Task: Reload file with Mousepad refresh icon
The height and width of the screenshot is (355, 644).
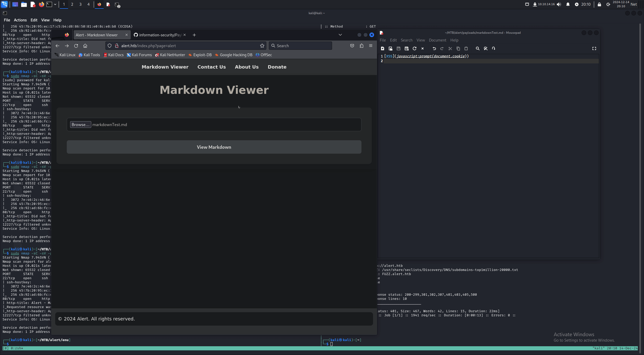Action: pos(415,48)
